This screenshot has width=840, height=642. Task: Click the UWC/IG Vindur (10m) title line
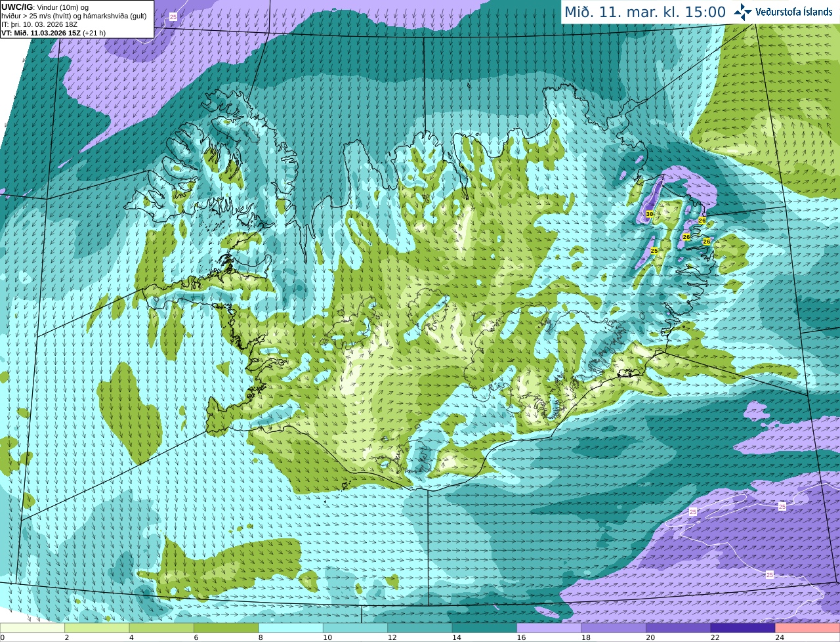45,7
